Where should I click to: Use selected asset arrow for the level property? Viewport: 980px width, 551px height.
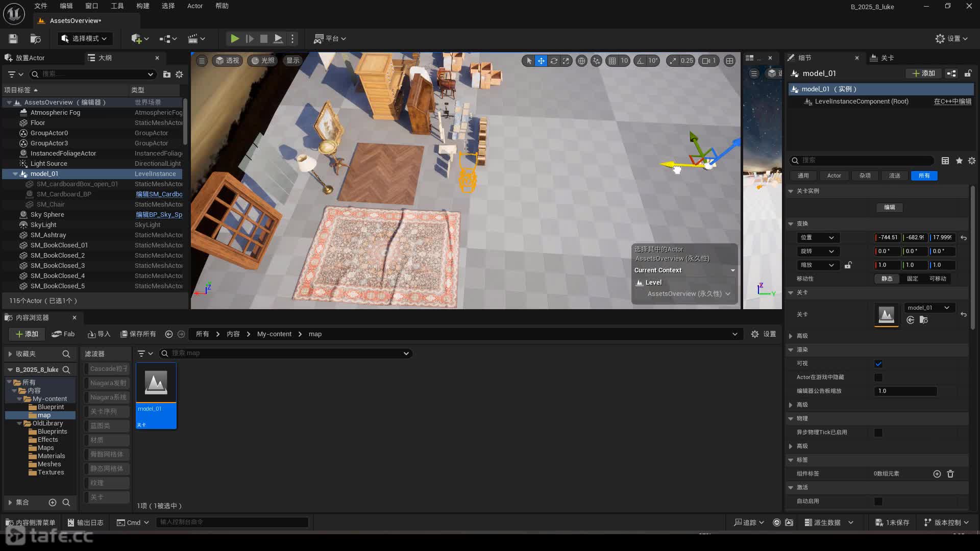(x=911, y=320)
